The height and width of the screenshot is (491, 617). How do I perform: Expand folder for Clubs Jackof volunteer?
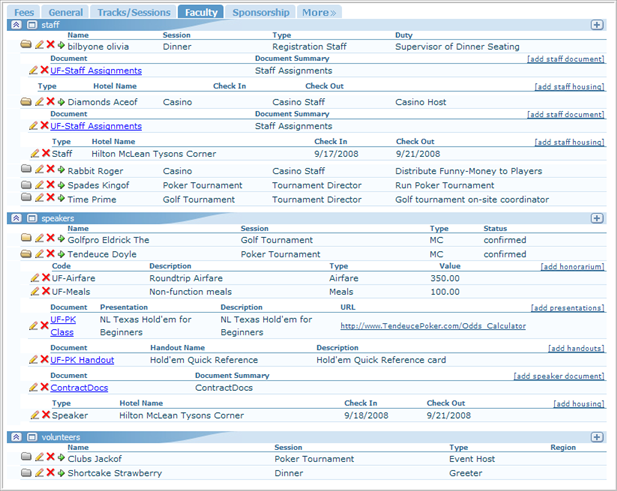(26, 456)
